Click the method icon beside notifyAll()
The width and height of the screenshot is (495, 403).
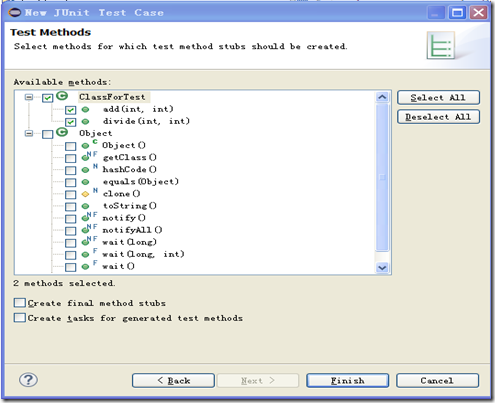click(89, 229)
